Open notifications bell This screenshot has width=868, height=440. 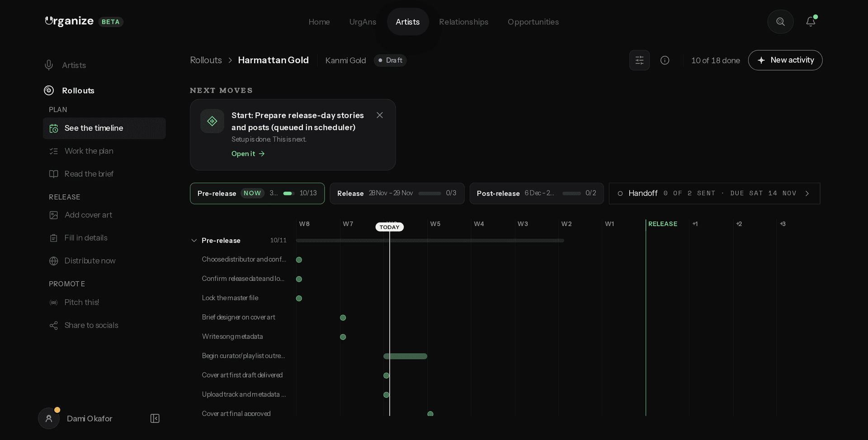pyautogui.click(x=811, y=22)
